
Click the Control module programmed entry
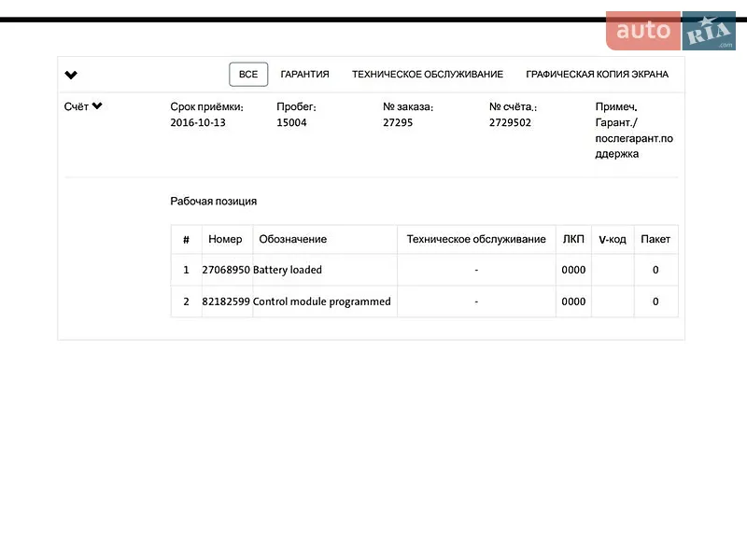point(321,301)
